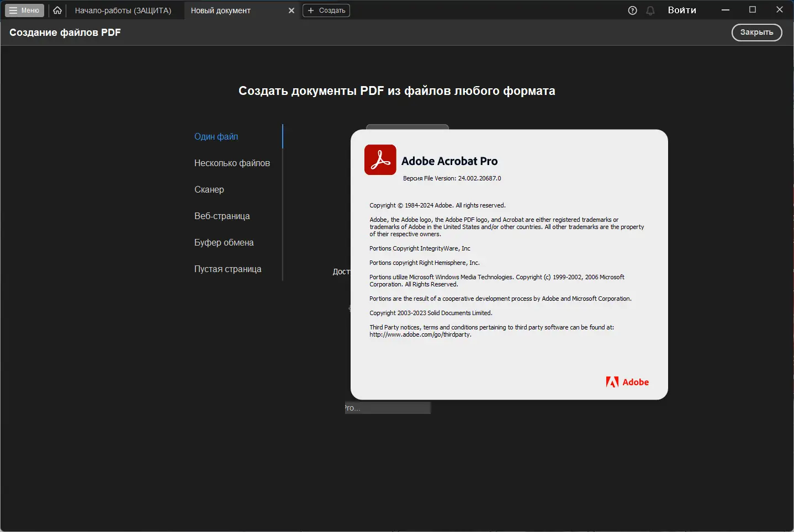The width and height of the screenshot is (794, 532).
Task: Select Веб-страница option
Action: [x=222, y=216]
